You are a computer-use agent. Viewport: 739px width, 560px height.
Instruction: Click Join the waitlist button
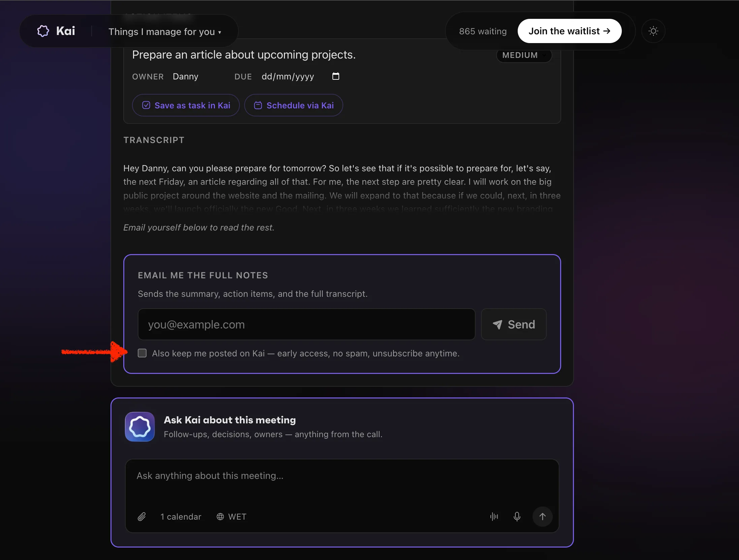click(570, 31)
